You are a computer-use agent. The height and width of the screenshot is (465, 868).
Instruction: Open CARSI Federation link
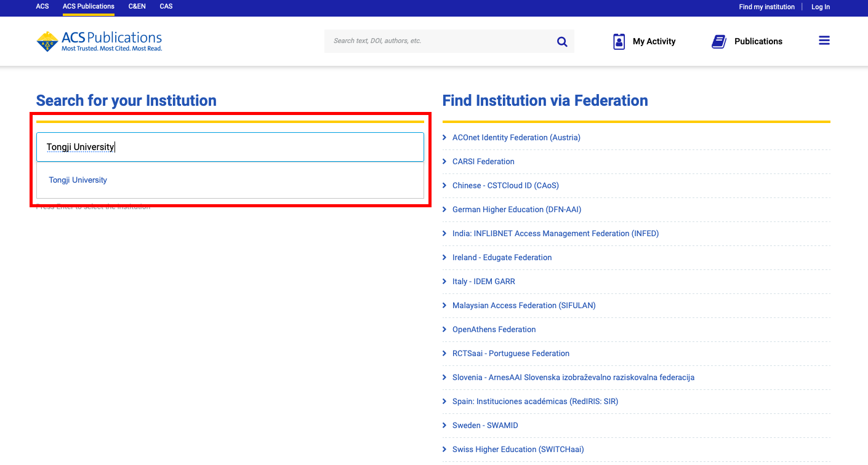coord(483,161)
